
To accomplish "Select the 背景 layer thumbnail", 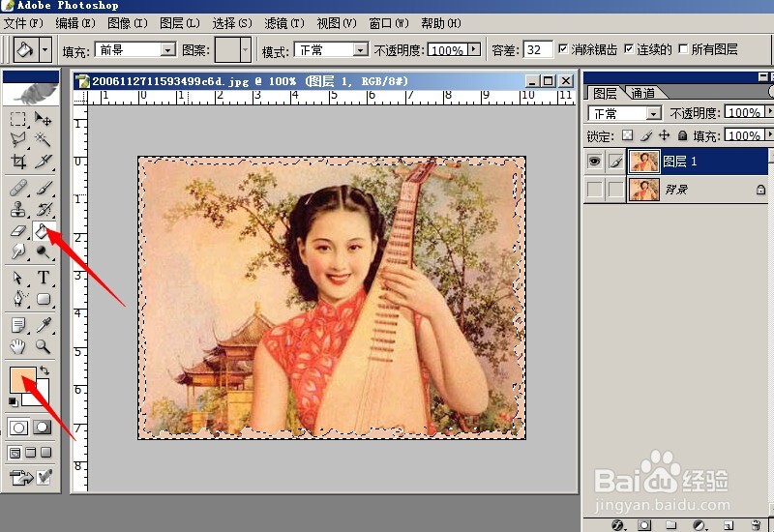I will pyautogui.click(x=643, y=189).
